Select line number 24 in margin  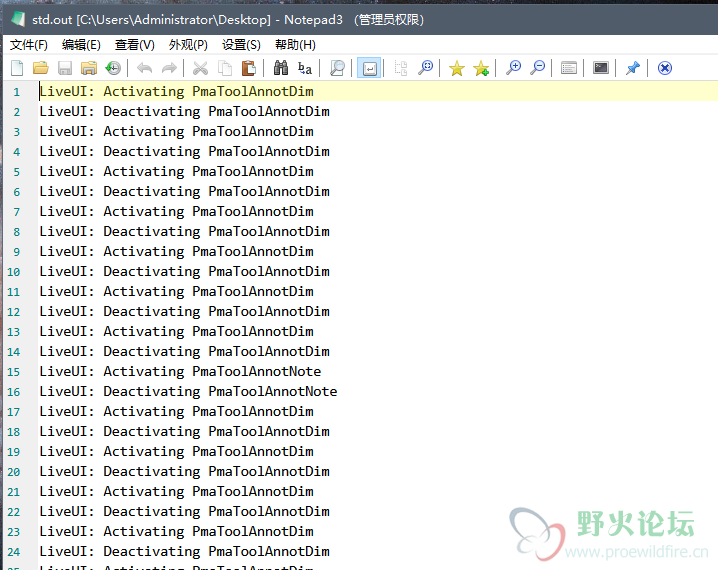(14, 552)
